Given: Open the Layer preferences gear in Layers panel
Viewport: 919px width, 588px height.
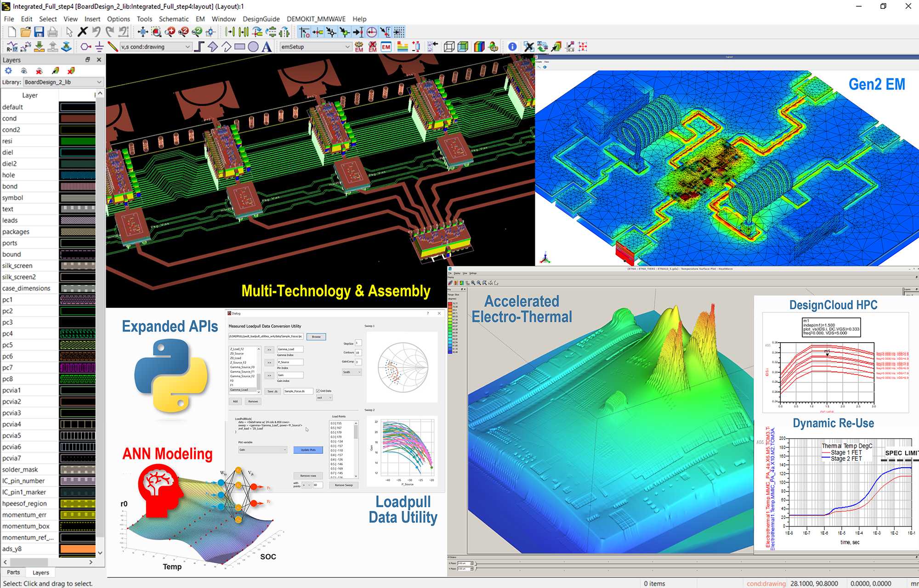Looking at the screenshot, I should (x=8, y=70).
